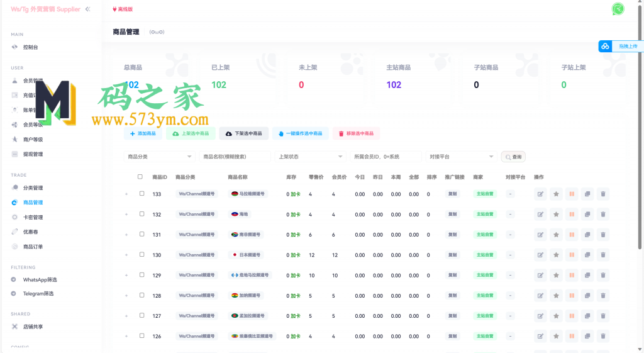Viewport: 644px width, 353px height.
Task: Collapse the sidebar with the double-chevron icon
Action: (x=88, y=9)
